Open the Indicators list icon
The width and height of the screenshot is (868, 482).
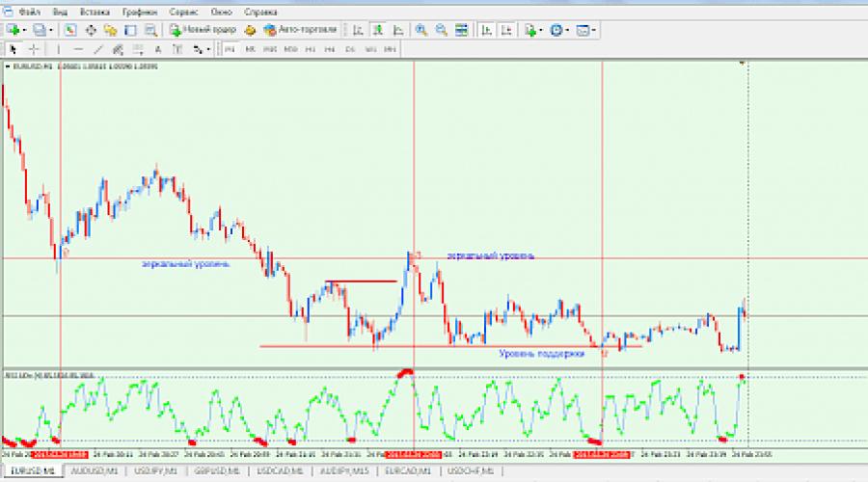tap(530, 30)
